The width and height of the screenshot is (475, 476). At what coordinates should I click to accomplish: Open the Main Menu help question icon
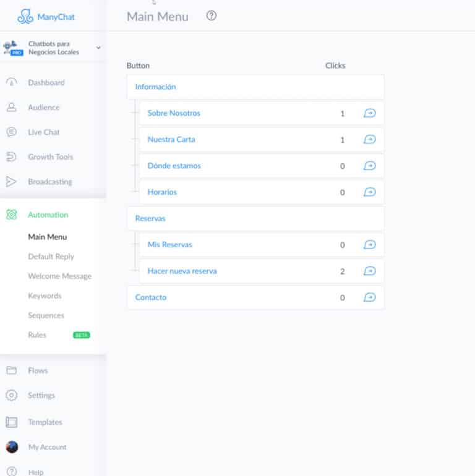pyautogui.click(x=212, y=16)
